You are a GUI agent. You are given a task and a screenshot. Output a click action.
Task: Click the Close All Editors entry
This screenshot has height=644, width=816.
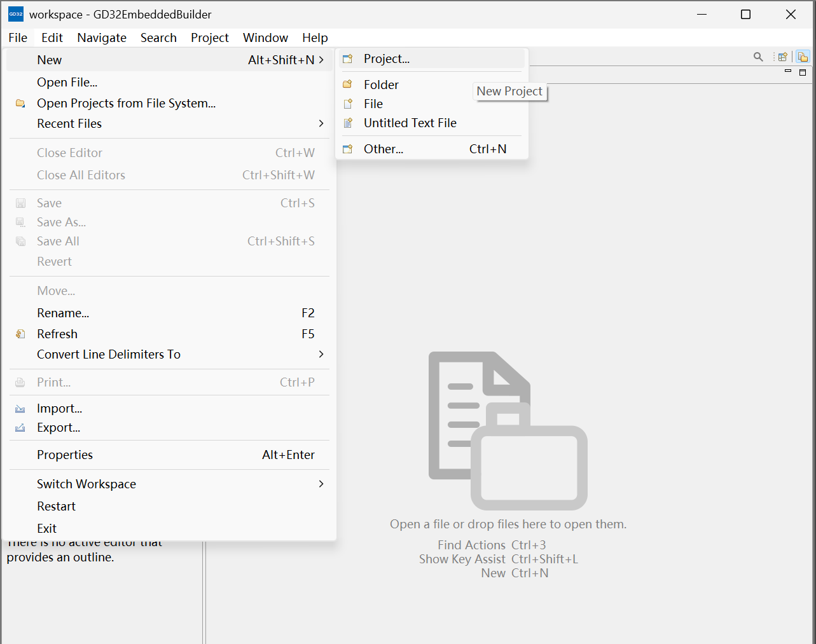(169, 175)
